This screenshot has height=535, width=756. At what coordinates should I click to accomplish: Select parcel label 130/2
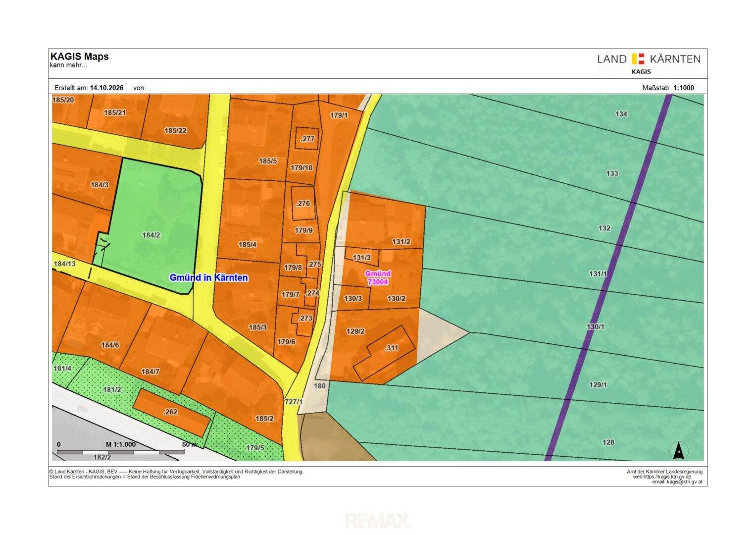[397, 298]
